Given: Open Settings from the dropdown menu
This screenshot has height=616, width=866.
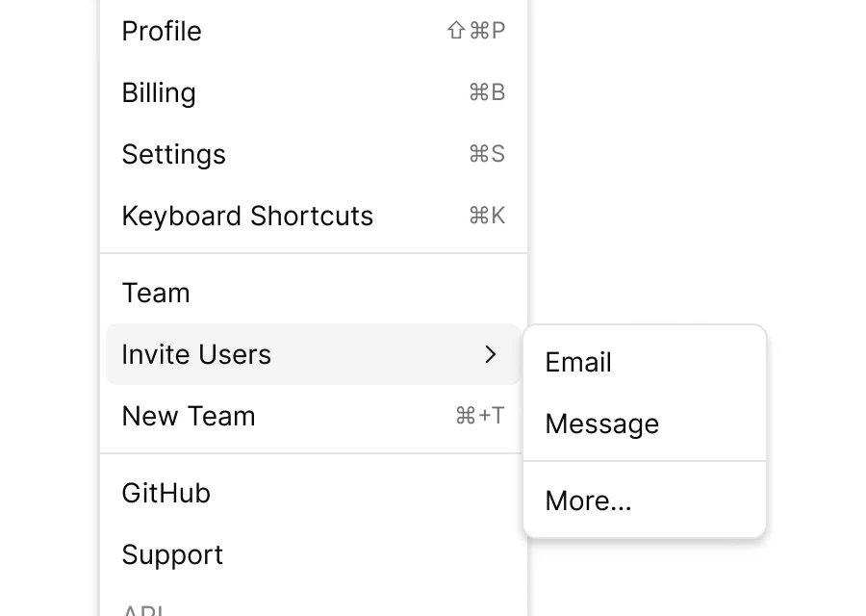Looking at the screenshot, I should click(173, 154).
